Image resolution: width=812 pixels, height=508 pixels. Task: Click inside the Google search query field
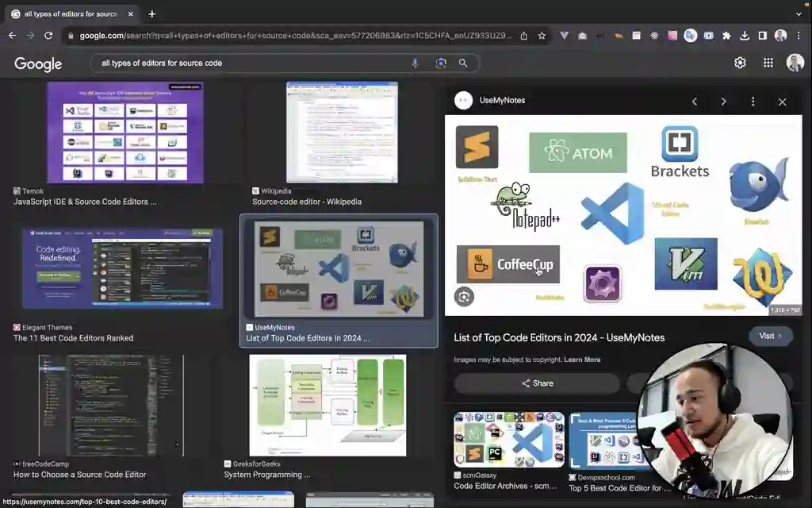point(238,63)
